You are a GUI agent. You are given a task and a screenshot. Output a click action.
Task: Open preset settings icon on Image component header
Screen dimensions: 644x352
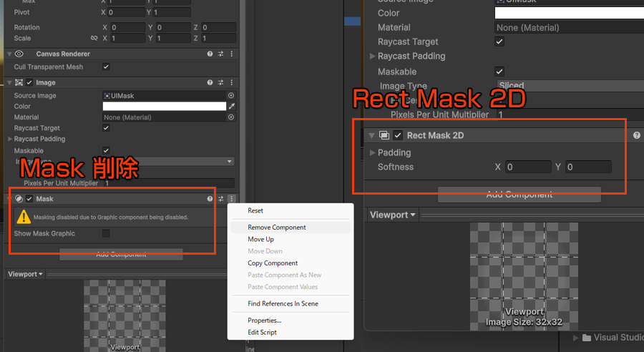click(x=220, y=82)
